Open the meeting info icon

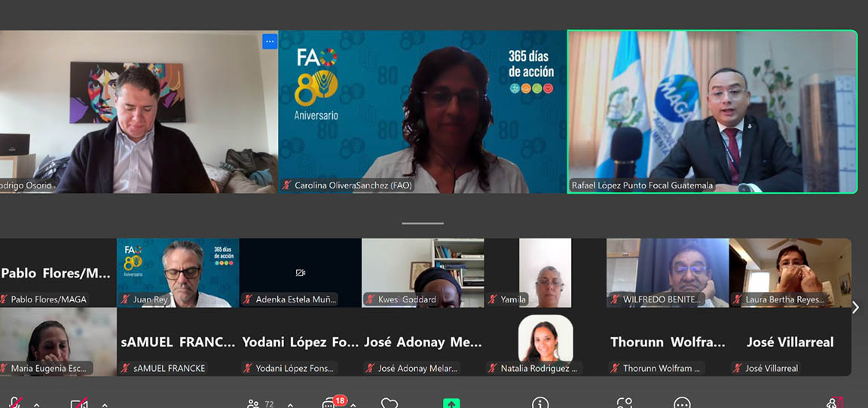point(540,403)
